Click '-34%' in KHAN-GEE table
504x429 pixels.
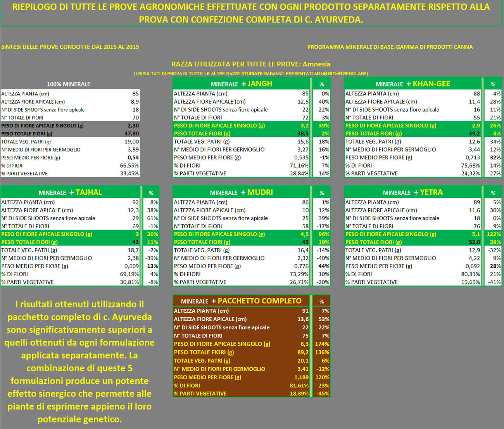coord(494,142)
